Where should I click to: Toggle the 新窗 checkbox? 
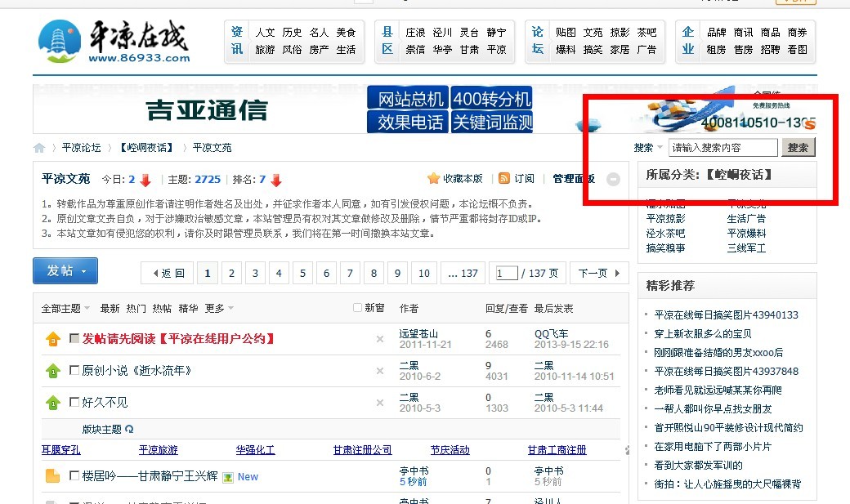click(x=357, y=308)
